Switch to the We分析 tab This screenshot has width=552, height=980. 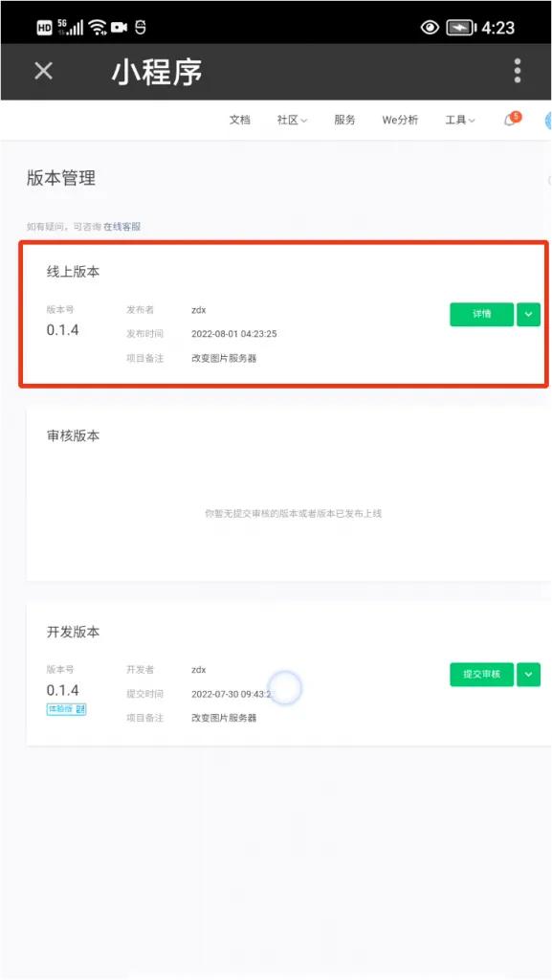[399, 120]
